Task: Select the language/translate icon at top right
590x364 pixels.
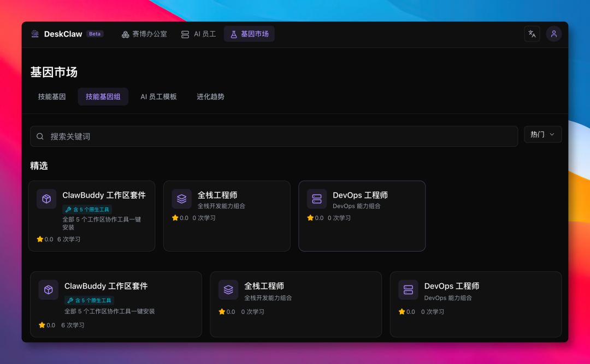Action: 532,33
